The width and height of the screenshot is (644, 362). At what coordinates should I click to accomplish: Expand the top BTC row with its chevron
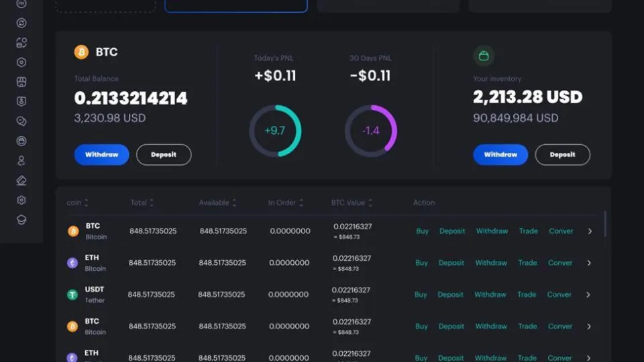tap(590, 231)
